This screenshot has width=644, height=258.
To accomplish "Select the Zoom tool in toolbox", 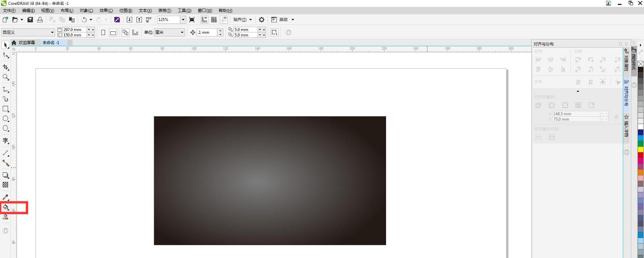I will click(6, 77).
